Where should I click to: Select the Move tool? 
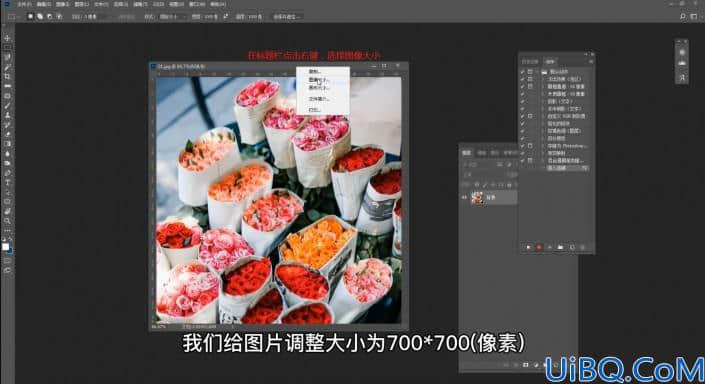pos(7,38)
